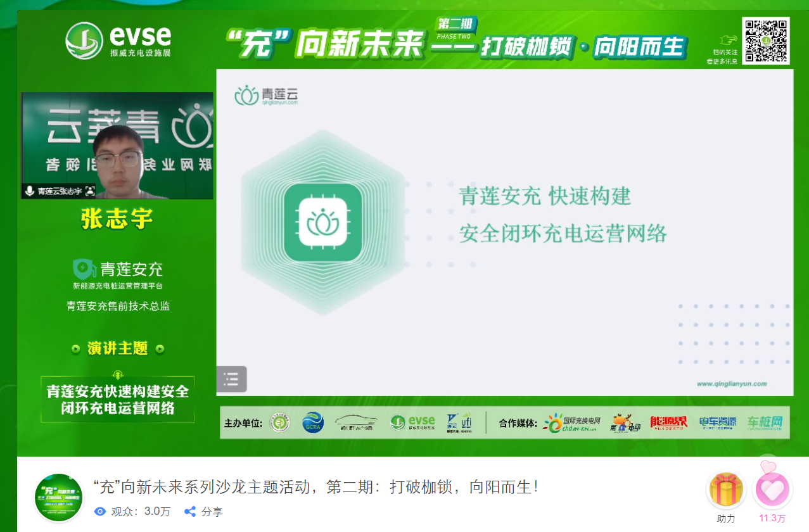Click the 助力 label under gift
The image size is (809, 532).
(x=726, y=518)
